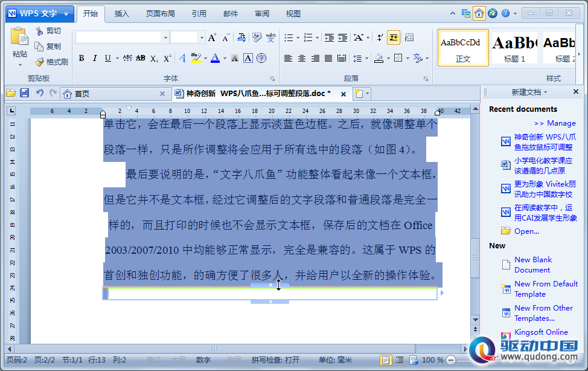Viewport: 588px width, 371px height.
Task: Open the font name dropdown
Action: (165, 37)
